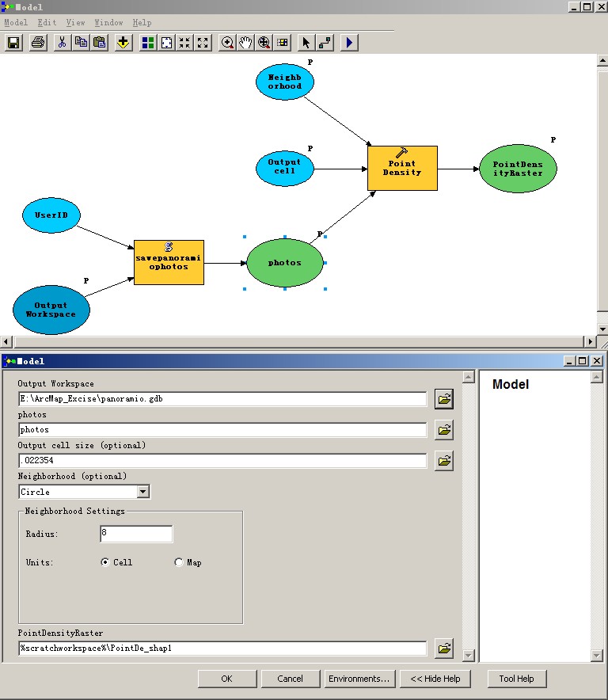Click the Fixed Zoom In arrows icon
The image size is (608, 700).
[184, 43]
